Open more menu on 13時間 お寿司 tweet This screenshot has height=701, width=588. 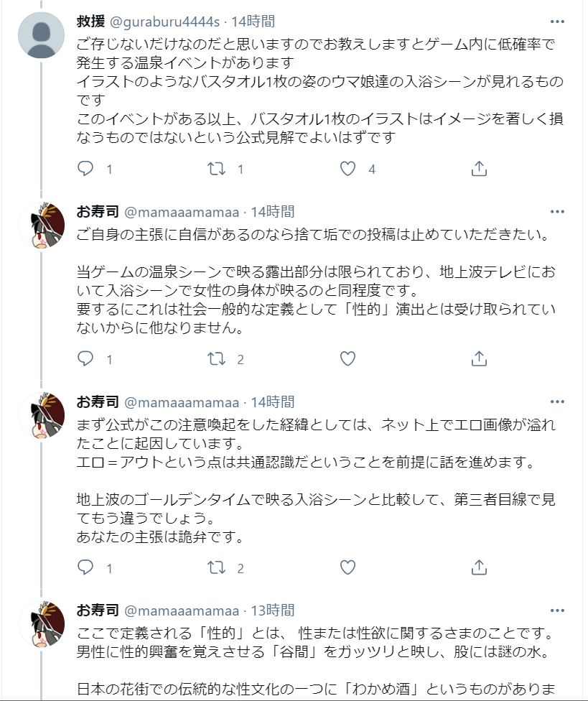[557, 611]
